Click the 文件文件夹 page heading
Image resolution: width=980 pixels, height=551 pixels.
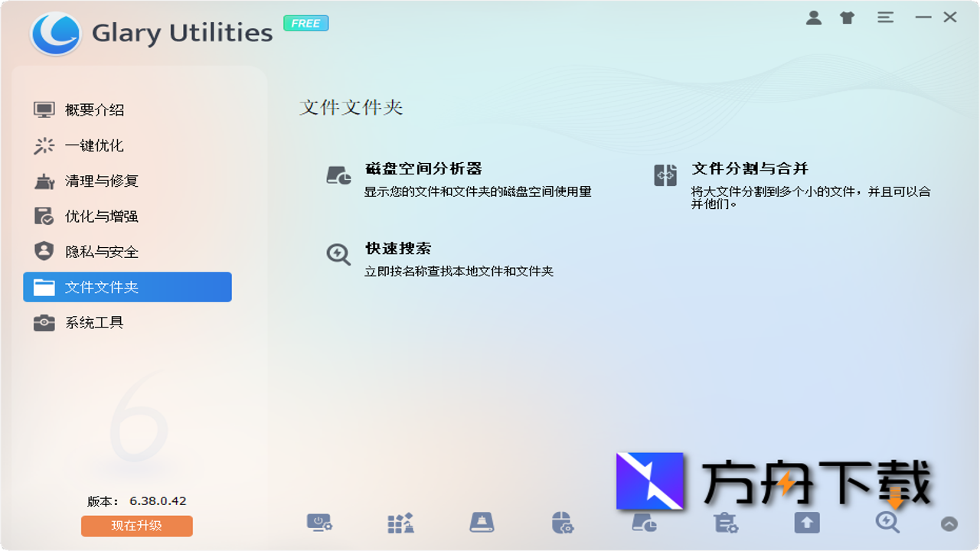351,107
